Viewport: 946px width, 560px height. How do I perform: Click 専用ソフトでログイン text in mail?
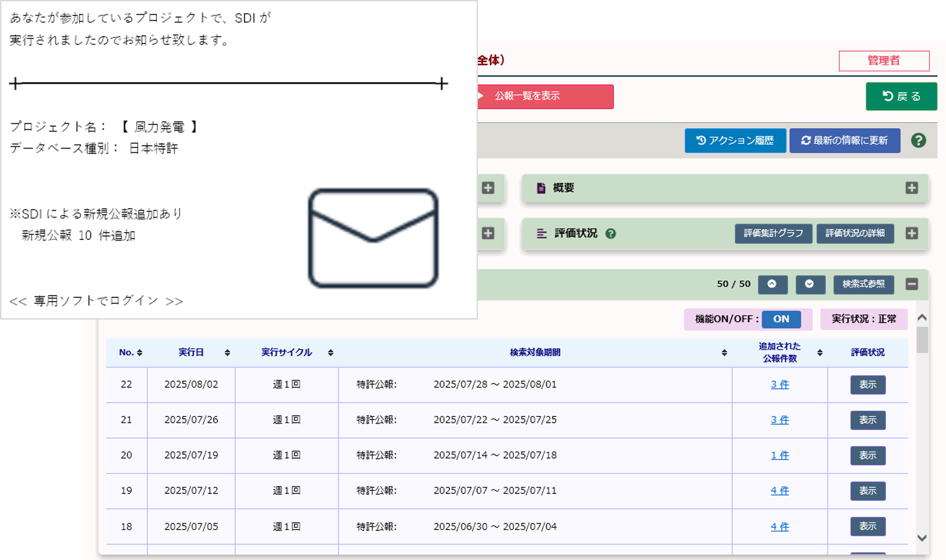[96, 301]
